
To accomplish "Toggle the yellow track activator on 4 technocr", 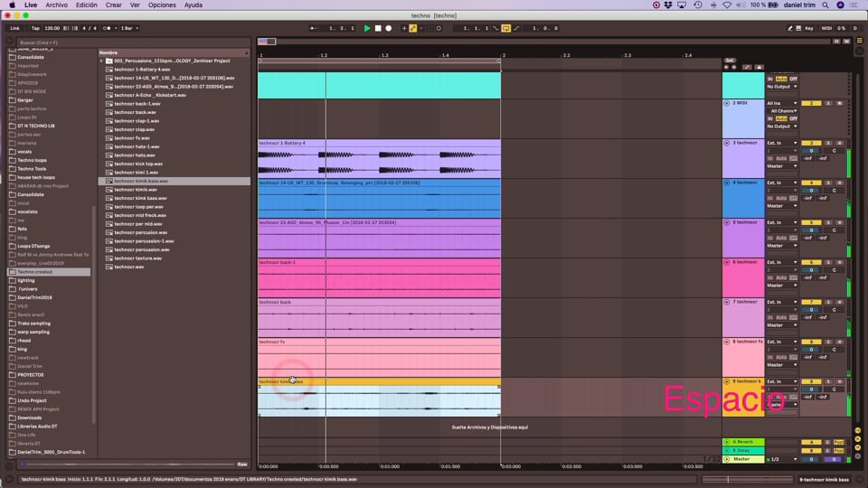I will click(x=811, y=183).
